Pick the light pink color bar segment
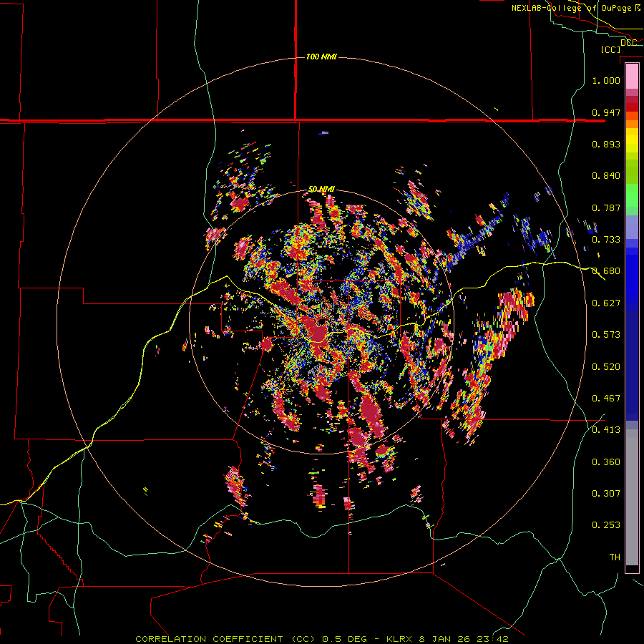The width and height of the screenshot is (644, 644). [632, 76]
